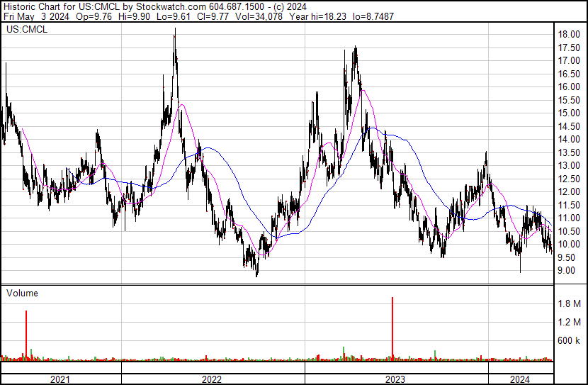Click the 12.00 price axis label
Screen dimensions: 588x385
tap(569, 191)
